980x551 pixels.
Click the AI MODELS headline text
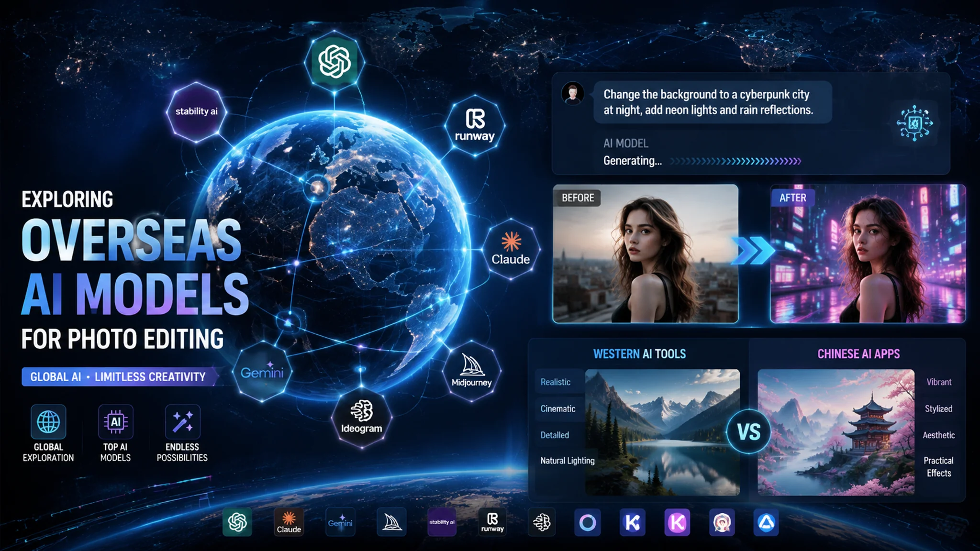135,294
